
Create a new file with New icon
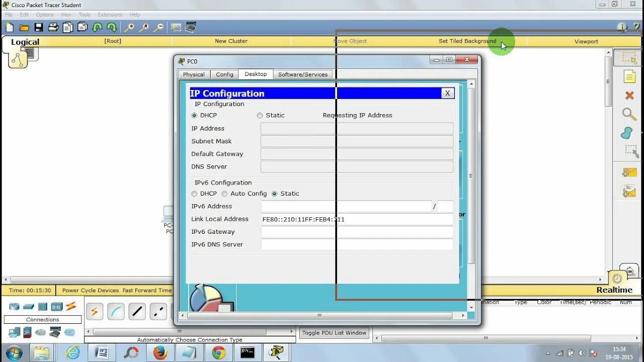click(x=10, y=28)
